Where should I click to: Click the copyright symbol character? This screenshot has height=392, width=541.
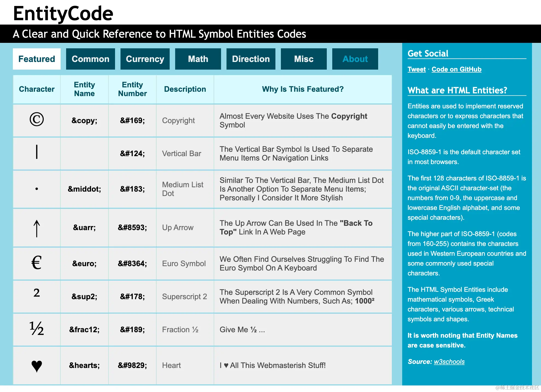pos(37,119)
